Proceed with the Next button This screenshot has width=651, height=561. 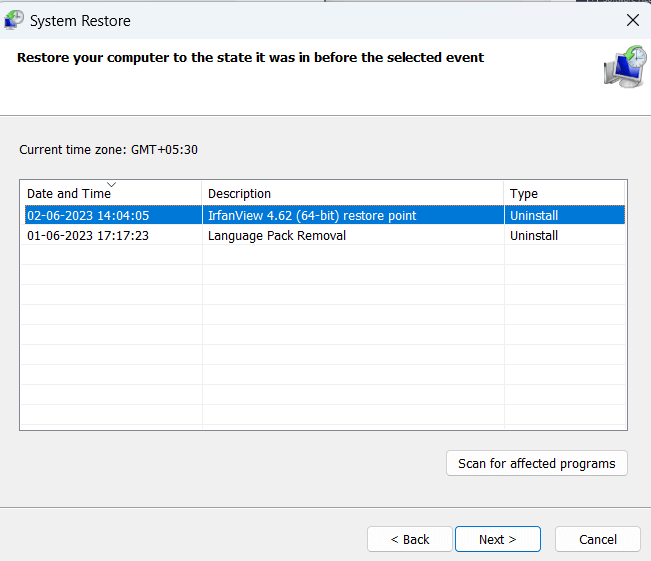(497, 539)
